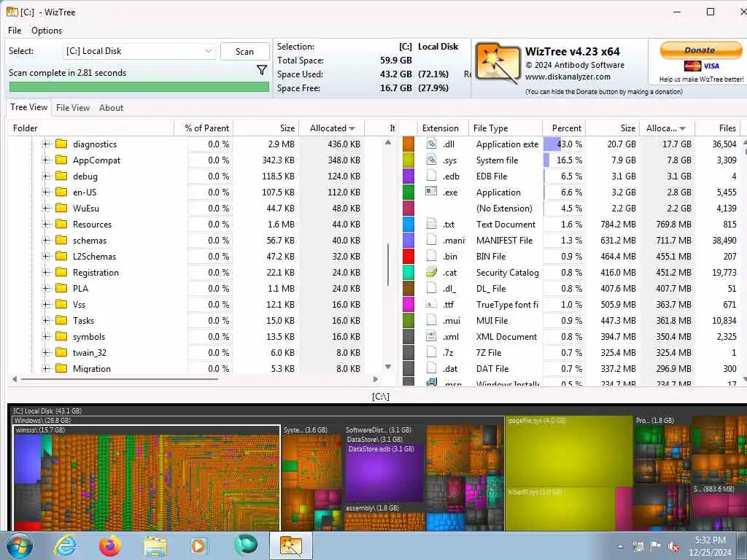This screenshot has height=560, width=747.
Task: Expand the Tasks folder node
Action: (x=46, y=321)
